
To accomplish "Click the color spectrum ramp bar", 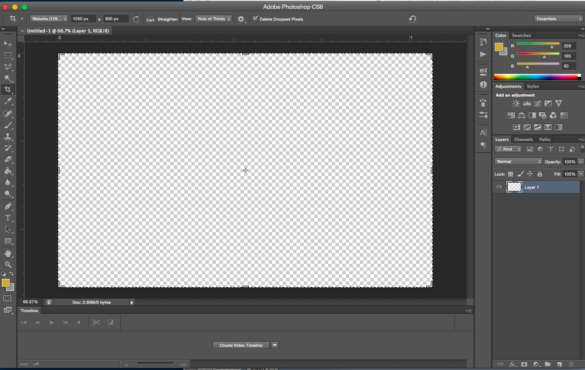I will [537, 77].
